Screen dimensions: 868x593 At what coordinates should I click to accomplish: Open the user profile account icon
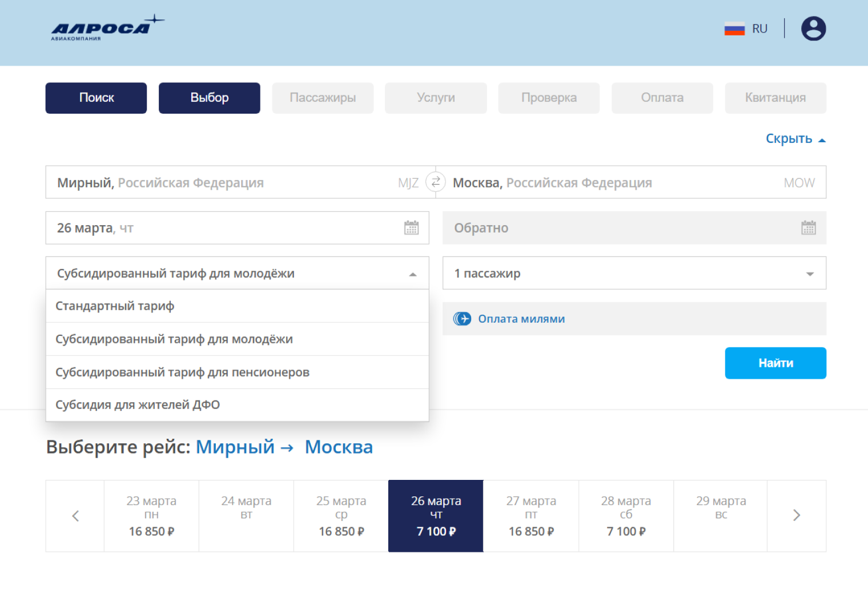point(813,29)
